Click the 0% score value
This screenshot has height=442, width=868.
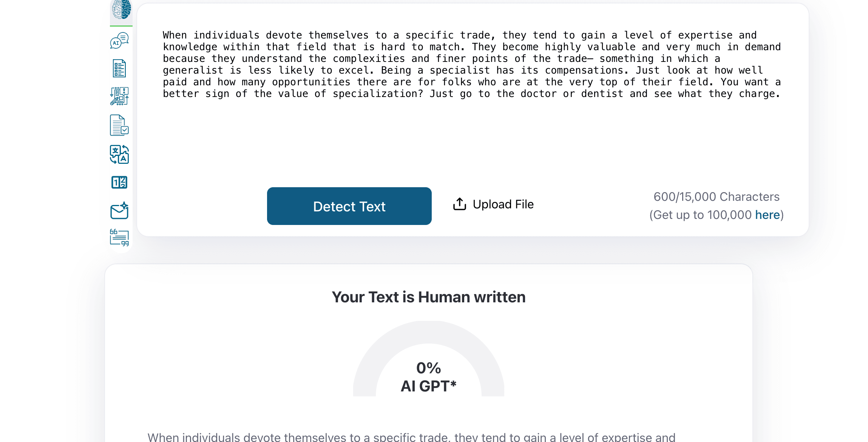pos(429,368)
